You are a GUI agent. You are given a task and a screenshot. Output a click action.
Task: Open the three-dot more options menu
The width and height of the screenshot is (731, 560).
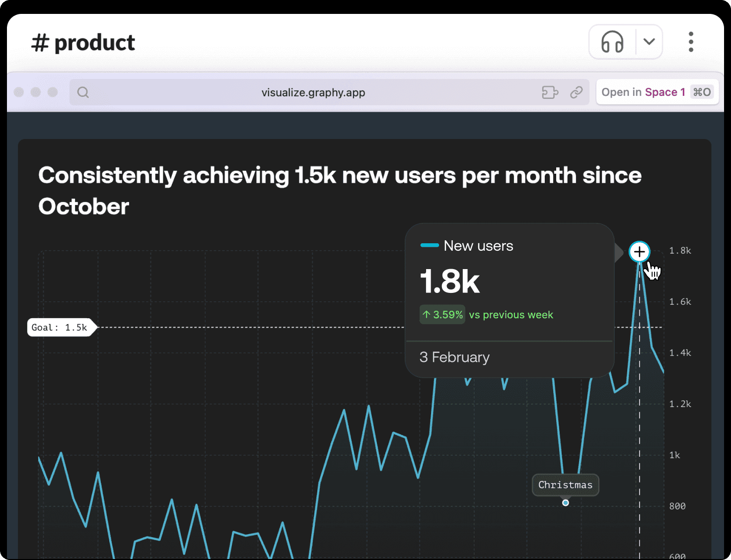(x=691, y=42)
